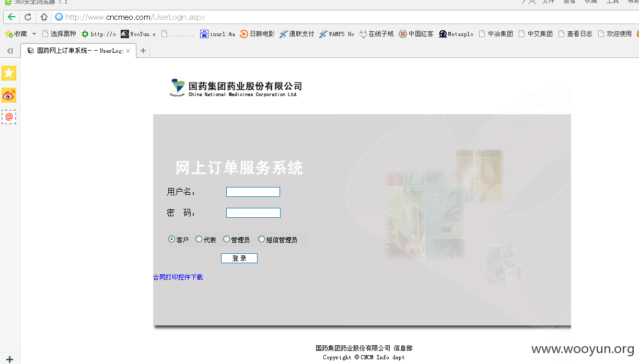
Task: Open the dotted-name bookmark
Action: pyautogui.click(x=178, y=34)
